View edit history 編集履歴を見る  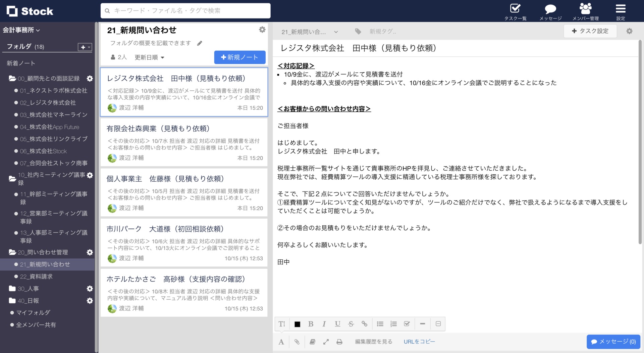click(374, 342)
